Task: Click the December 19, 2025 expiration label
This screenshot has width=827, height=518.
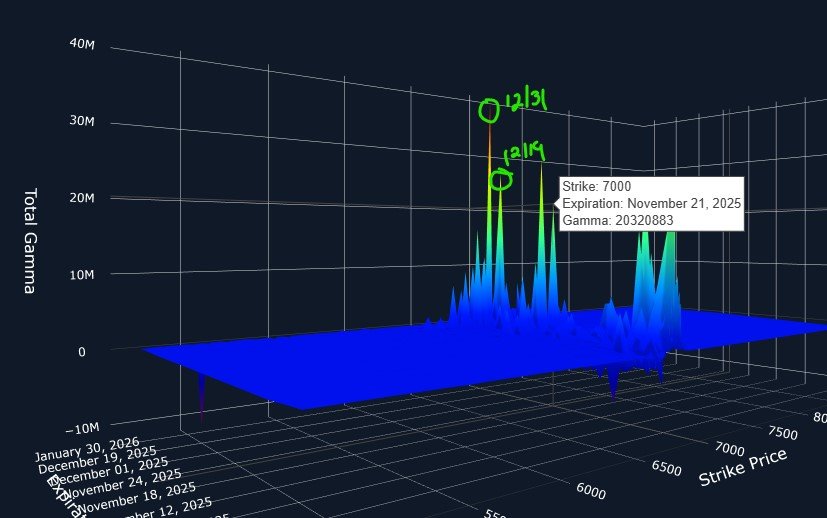Action: (98, 460)
